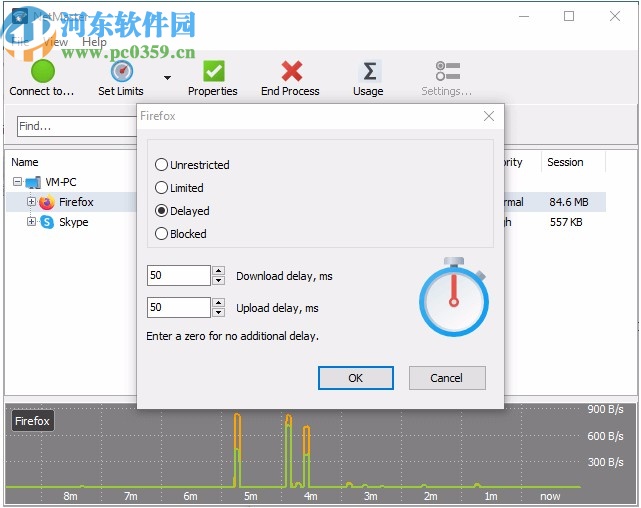
Task: Click the 5m traffic spike in graph
Action: click(x=237, y=450)
